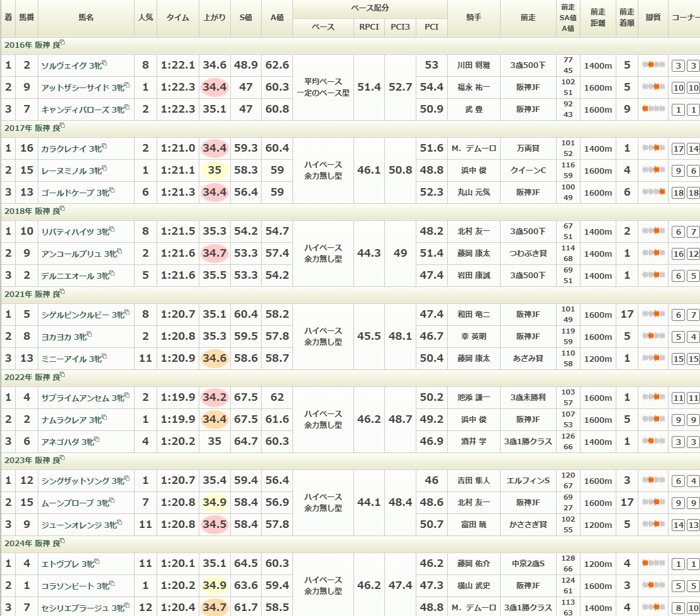Click the running-style arrow icon for エトヴプレ
The height and width of the screenshot is (616, 700).
point(653,564)
